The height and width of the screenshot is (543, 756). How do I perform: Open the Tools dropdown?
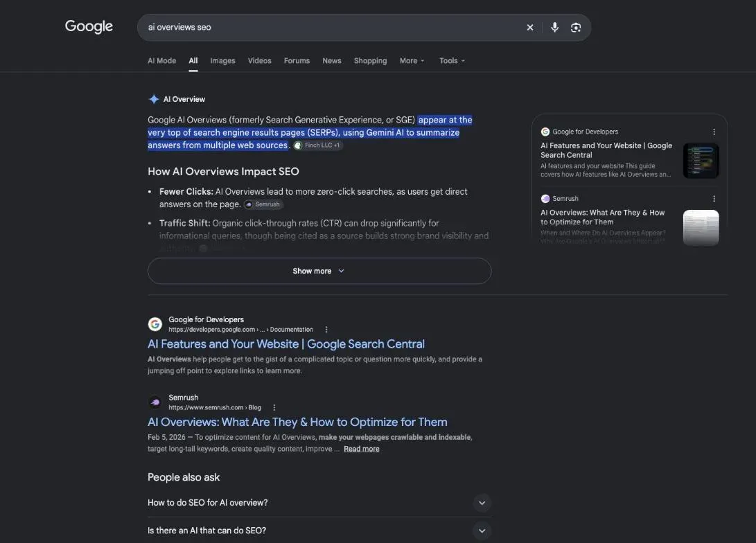(x=452, y=61)
